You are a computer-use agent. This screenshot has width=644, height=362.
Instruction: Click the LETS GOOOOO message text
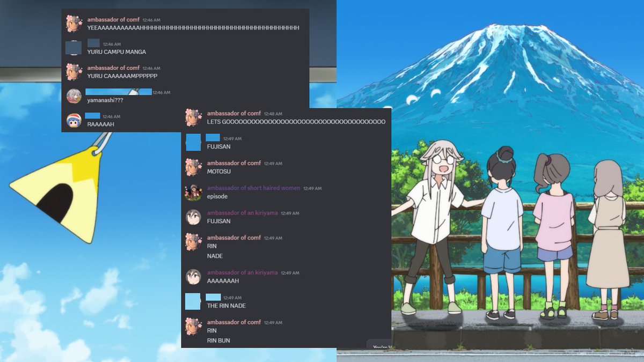click(296, 122)
